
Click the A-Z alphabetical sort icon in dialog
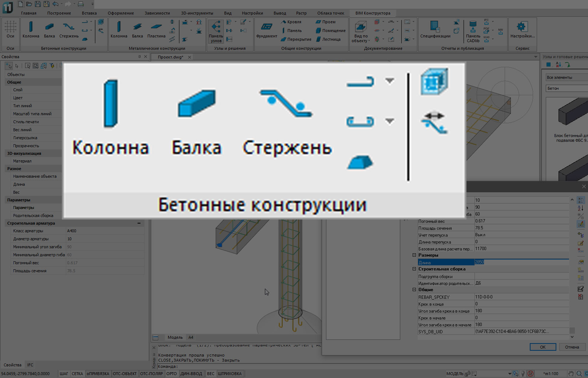coord(581,208)
